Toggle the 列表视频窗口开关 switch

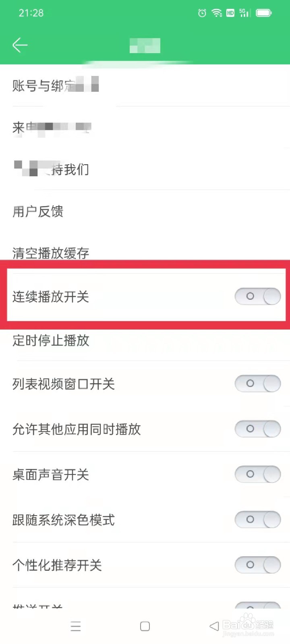258,384
